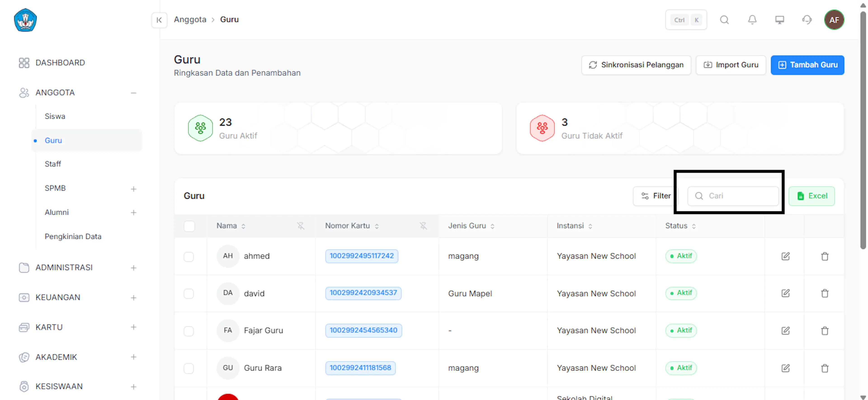
Task: Collapse the sidebar with the arrow button
Action: point(159,20)
